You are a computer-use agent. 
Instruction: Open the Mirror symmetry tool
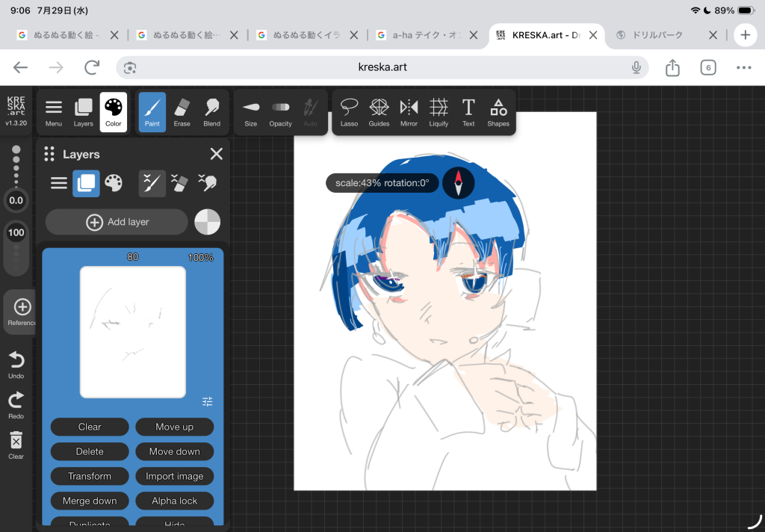(x=409, y=112)
